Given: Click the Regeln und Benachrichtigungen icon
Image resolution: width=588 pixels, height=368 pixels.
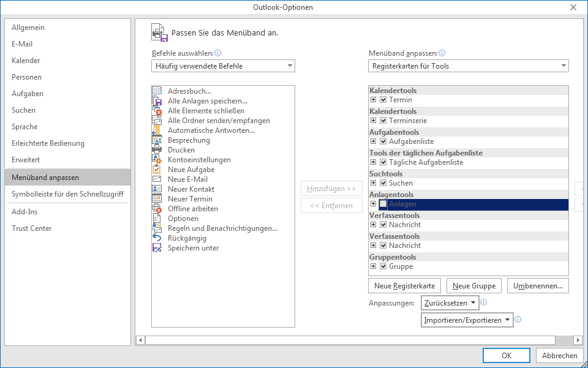Looking at the screenshot, I should click(157, 228).
